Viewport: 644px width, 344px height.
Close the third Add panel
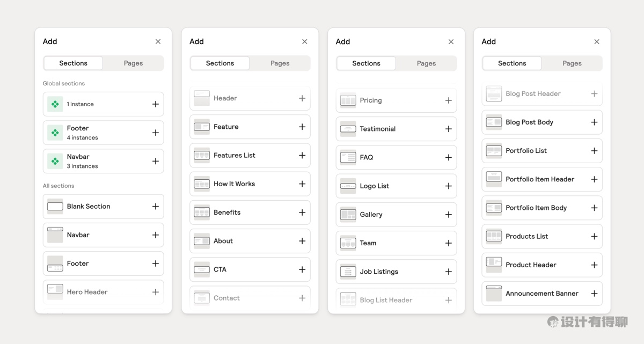451,42
